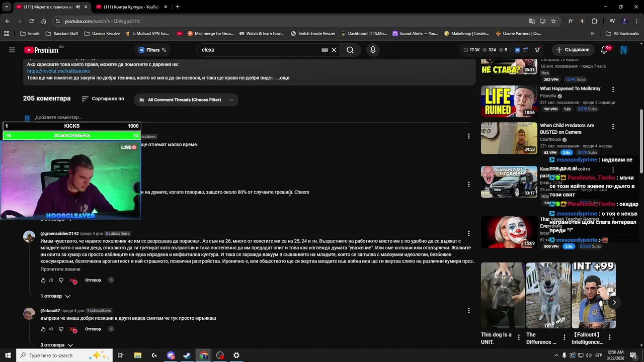Open Chrome media controls icon
This screenshot has height=362, width=644.
(612, 21)
